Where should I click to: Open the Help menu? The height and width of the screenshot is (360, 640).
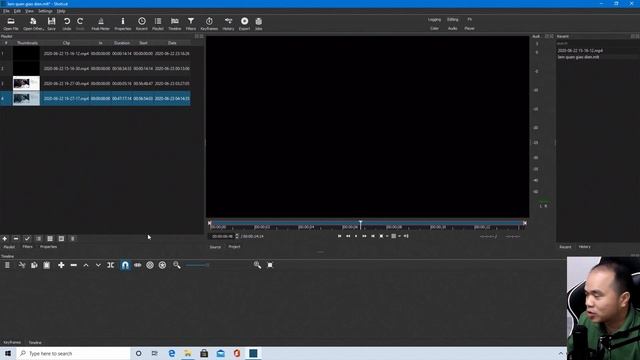[61, 11]
